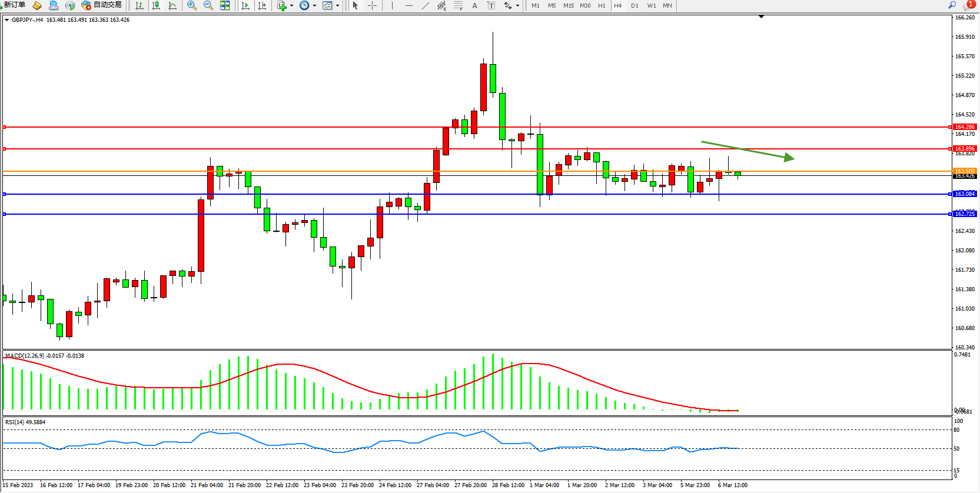Click the zoom in magnifier icon
Image resolution: width=980 pixels, height=493 pixels.
click(x=191, y=5)
